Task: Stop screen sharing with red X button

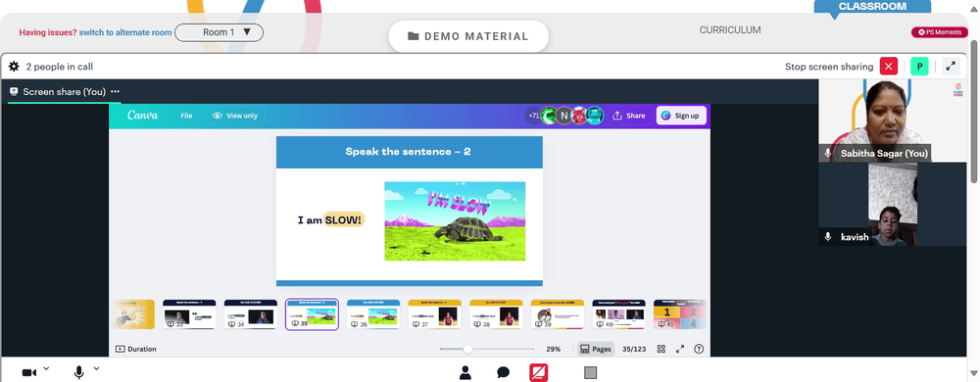Action: pyautogui.click(x=888, y=67)
